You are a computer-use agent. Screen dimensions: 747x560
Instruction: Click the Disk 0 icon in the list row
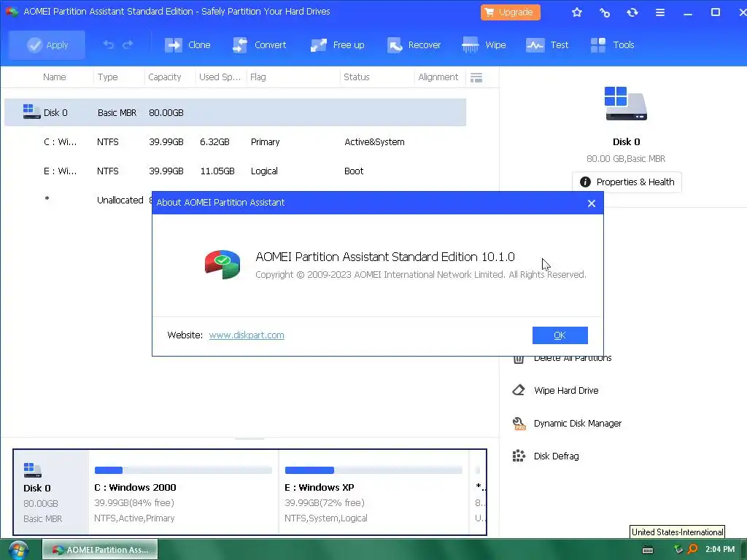[31, 112]
